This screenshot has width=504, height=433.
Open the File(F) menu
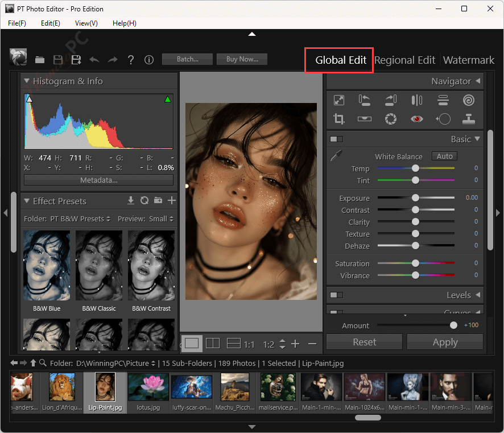pyautogui.click(x=17, y=23)
